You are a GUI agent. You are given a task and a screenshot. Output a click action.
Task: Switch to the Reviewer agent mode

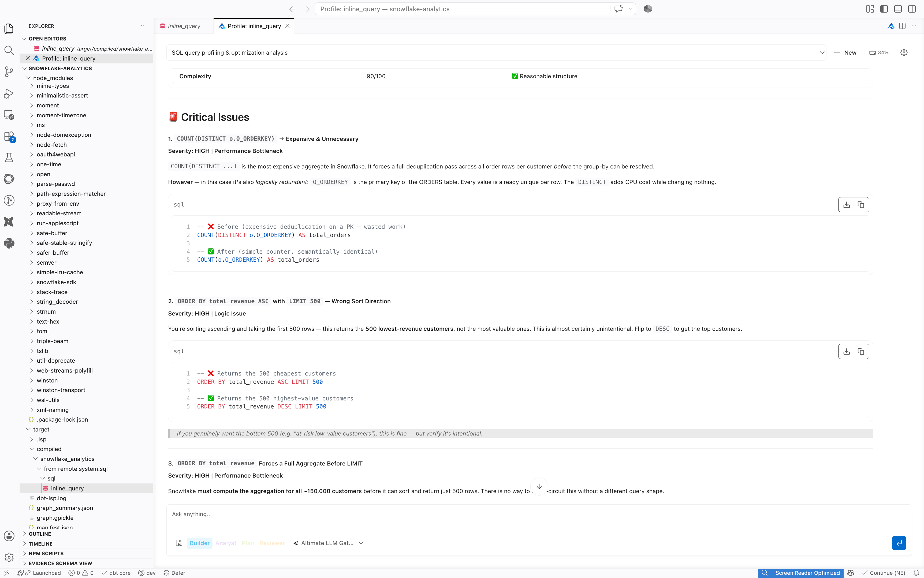(272, 543)
